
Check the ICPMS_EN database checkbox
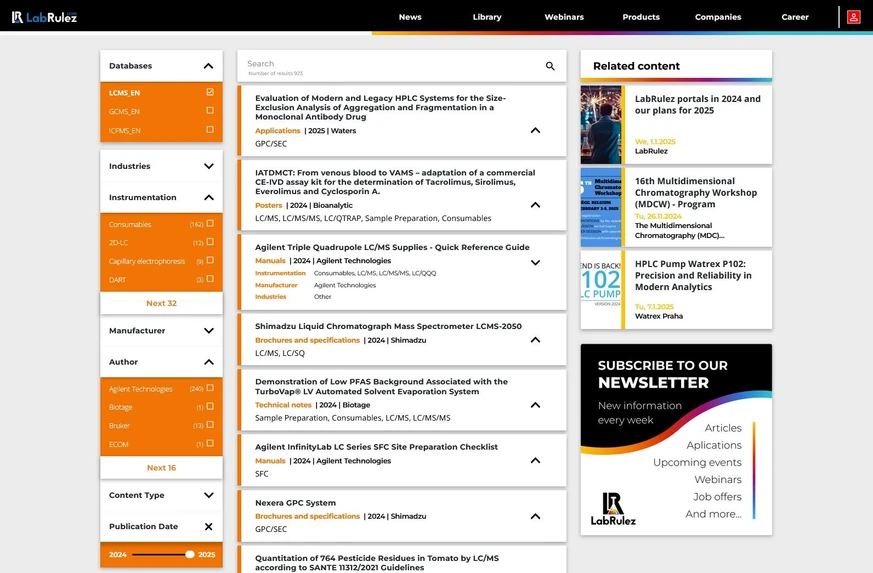click(210, 130)
